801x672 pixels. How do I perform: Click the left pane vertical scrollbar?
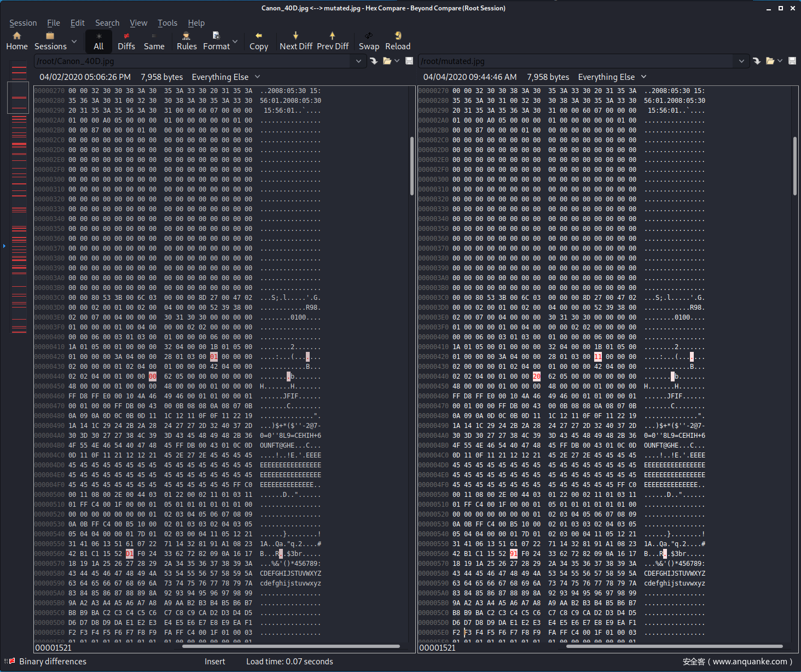(x=412, y=165)
